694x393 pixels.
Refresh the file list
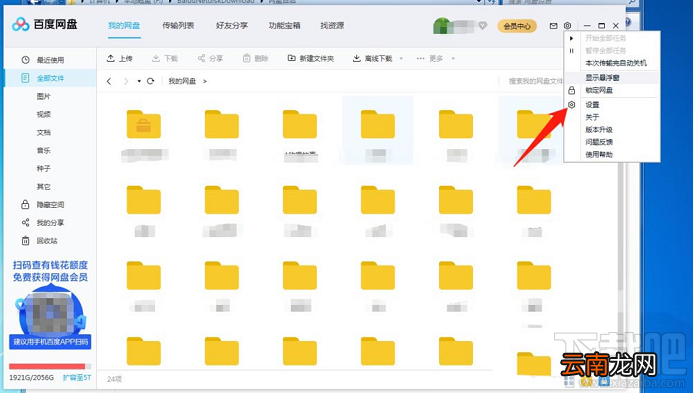coord(150,81)
